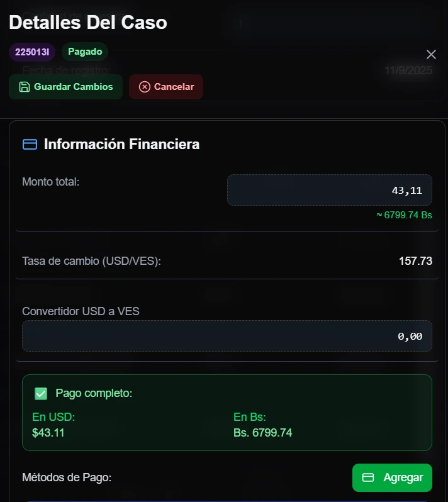Click the floppy disk save icon
448x502 pixels.
pyautogui.click(x=24, y=87)
